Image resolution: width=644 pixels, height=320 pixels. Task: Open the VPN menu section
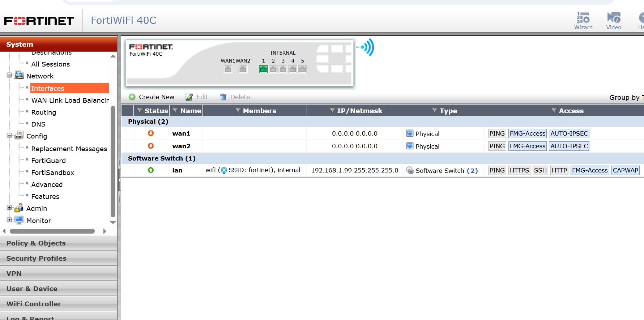pyautogui.click(x=59, y=273)
